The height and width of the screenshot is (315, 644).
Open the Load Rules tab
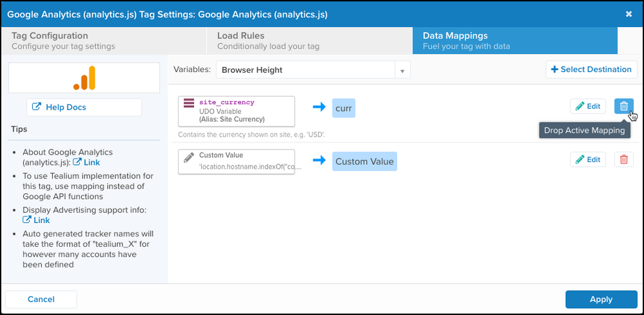(309, 41)
